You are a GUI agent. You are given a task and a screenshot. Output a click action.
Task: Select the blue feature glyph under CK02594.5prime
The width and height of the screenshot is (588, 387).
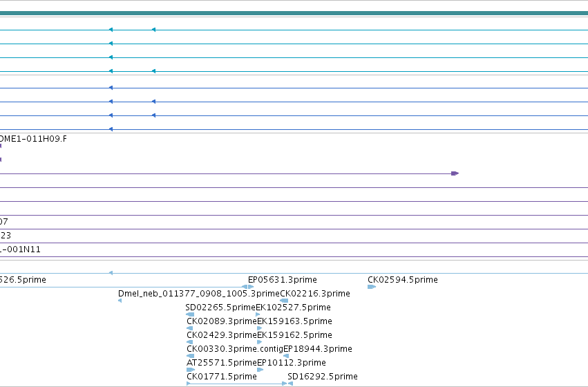(x=372, y=287)
